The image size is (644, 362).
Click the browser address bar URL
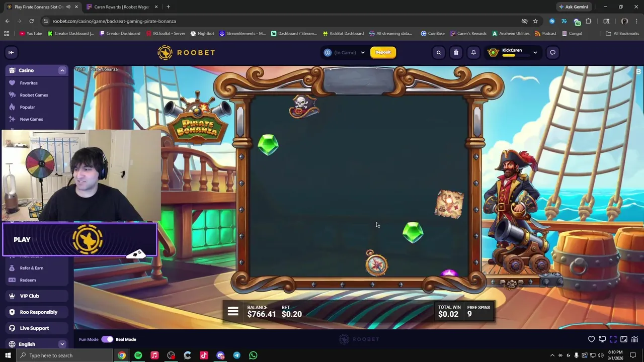click(x=114, y=21)
